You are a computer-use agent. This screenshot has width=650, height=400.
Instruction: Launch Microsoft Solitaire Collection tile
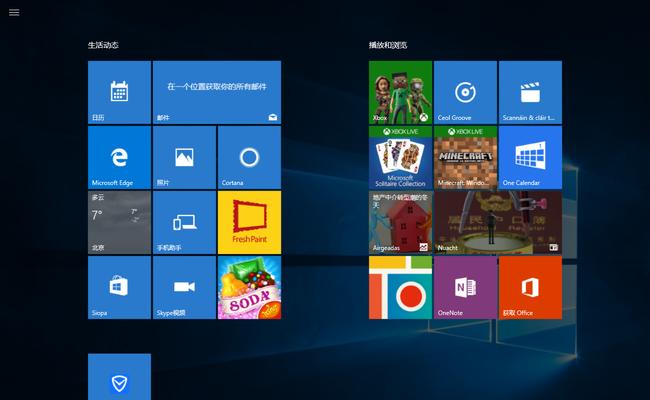click(400, 158)
